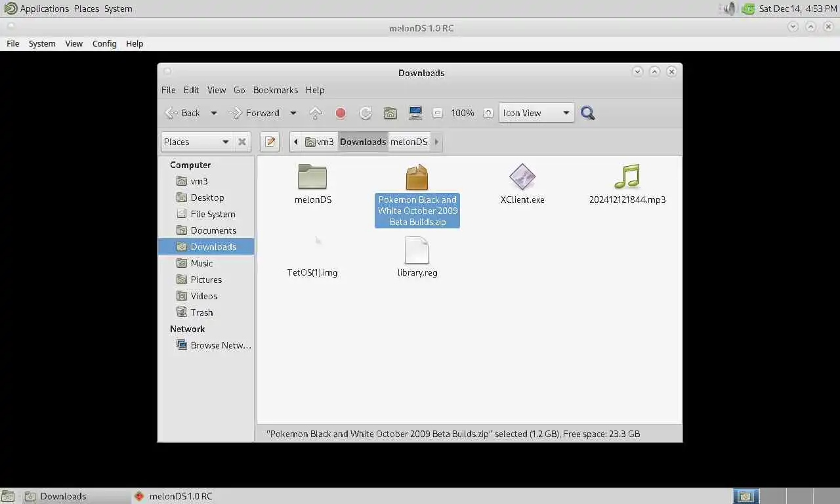Select Downloads in the sidebar
840x504 pixels.
click(206, 247)
